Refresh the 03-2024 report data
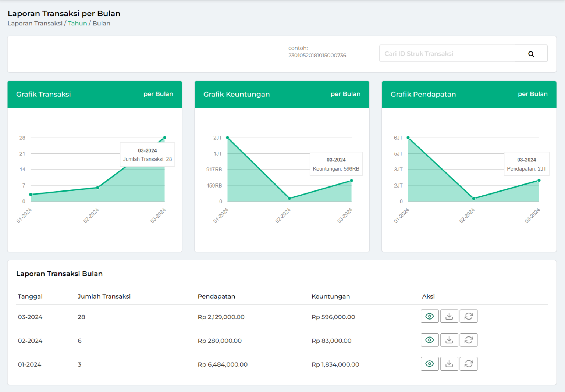This screenshot has height=392, width=565. [469, 316]
